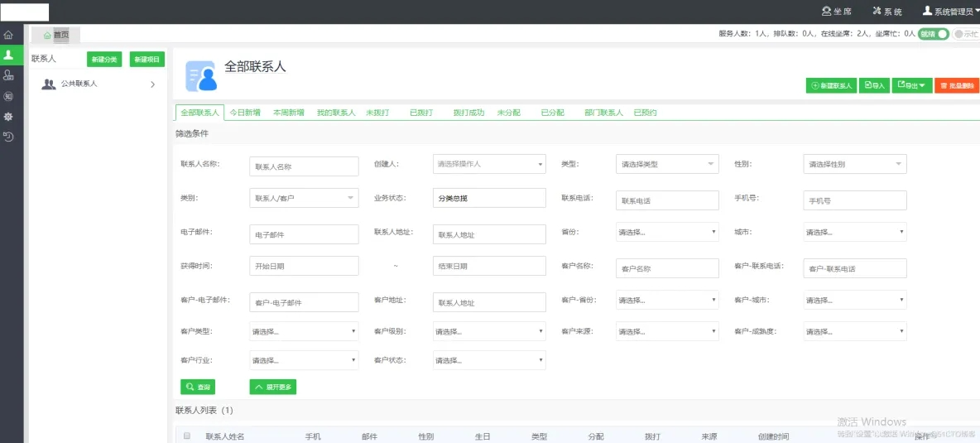
Task: Toggle the 示忙 busy switch
Action: [966, 35]
